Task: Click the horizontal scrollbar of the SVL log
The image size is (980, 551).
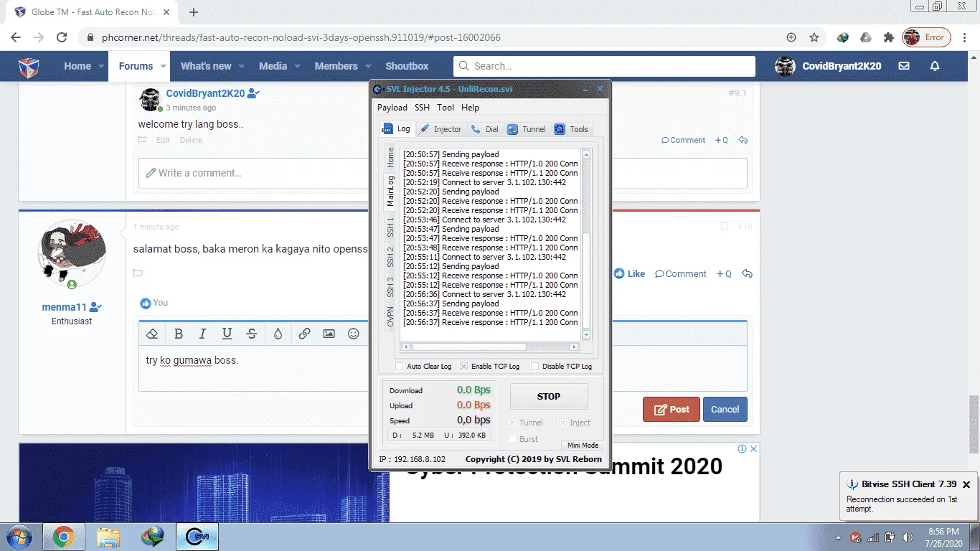Action: pos(490,347)
